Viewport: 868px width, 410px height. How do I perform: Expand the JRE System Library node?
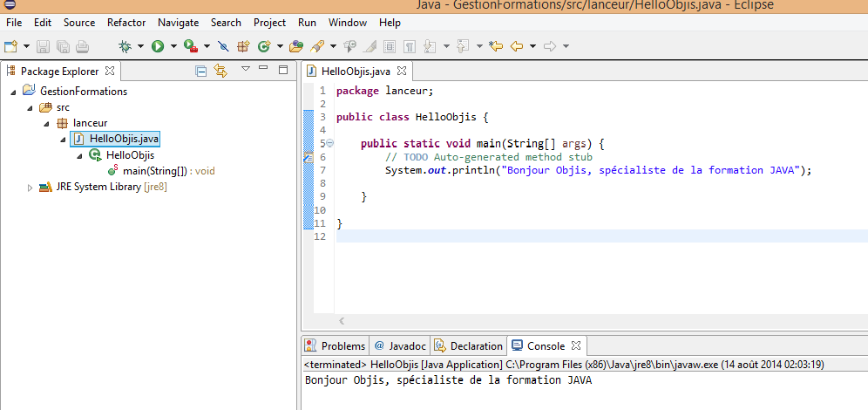(31, 188)
